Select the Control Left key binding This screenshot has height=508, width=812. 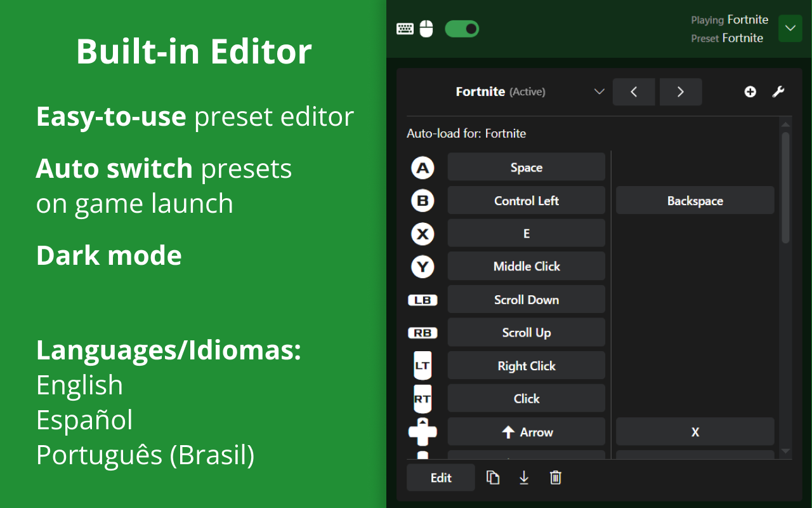click(x=527, y=201)
